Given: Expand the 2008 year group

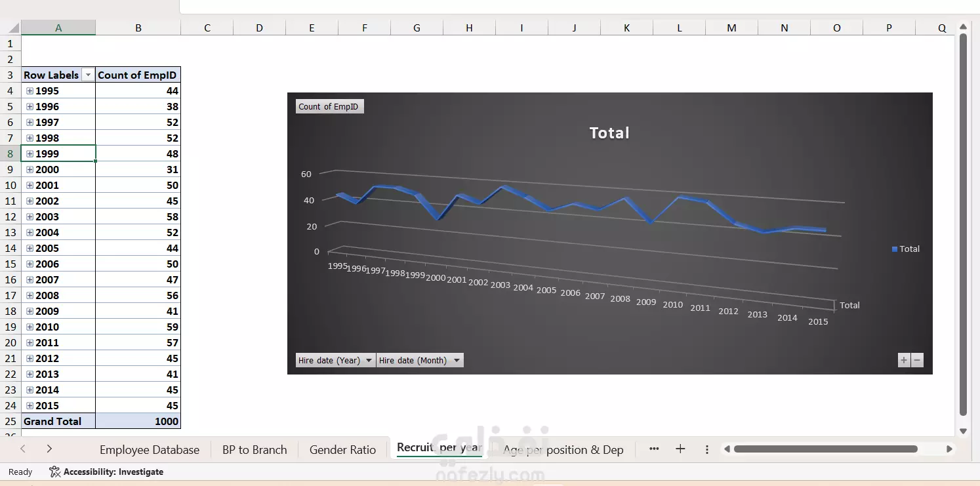Looking at the screenshot, I should pyautogui.click(x=30, y=295).
